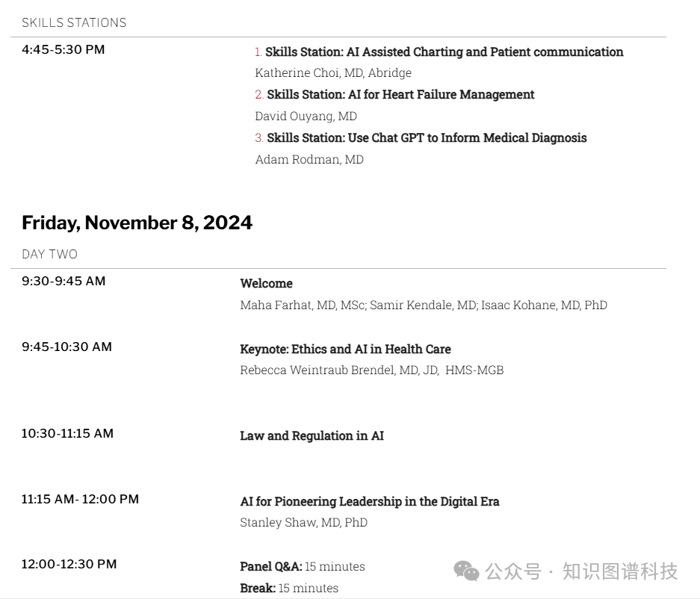Open AI Assisted Charting skills station title
The height and width of the screenshot is (599, 700).
click(445, 52)
